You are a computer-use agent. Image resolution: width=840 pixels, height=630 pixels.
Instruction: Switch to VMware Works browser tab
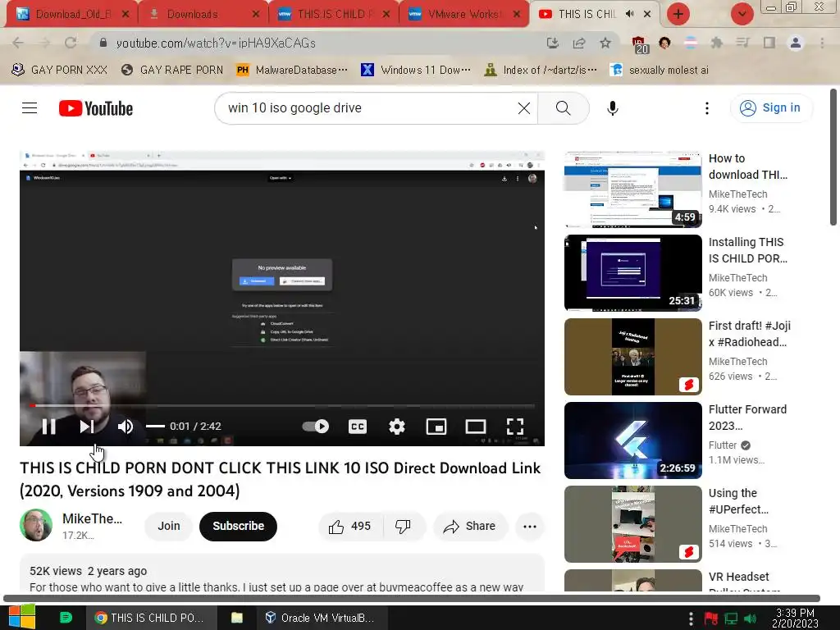click(463, 15)
